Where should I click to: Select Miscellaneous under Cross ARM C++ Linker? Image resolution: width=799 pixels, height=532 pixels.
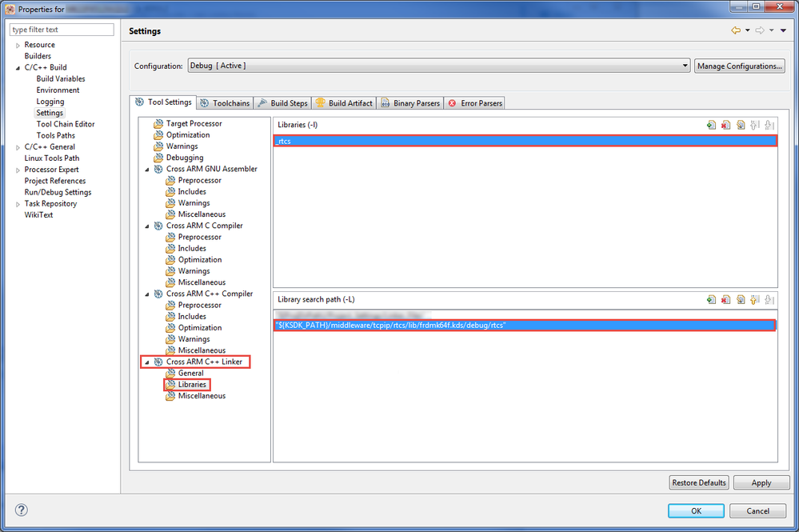point(202,396)
